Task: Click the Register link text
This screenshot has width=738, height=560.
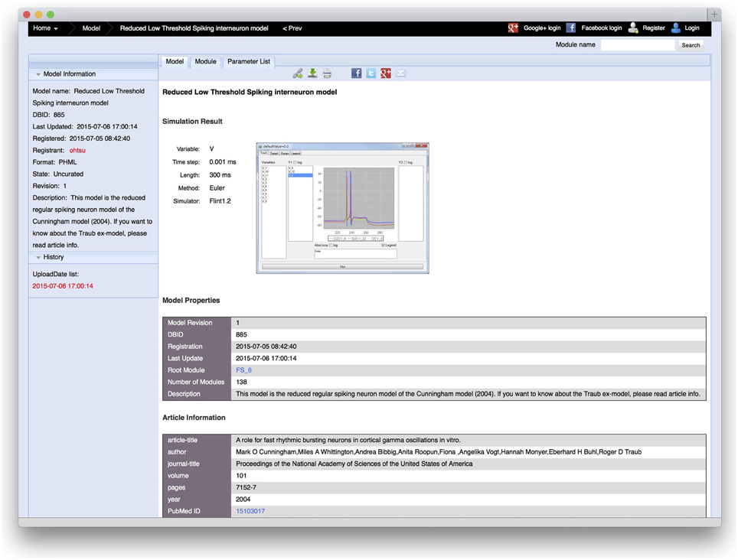Action: click(654, 28)
